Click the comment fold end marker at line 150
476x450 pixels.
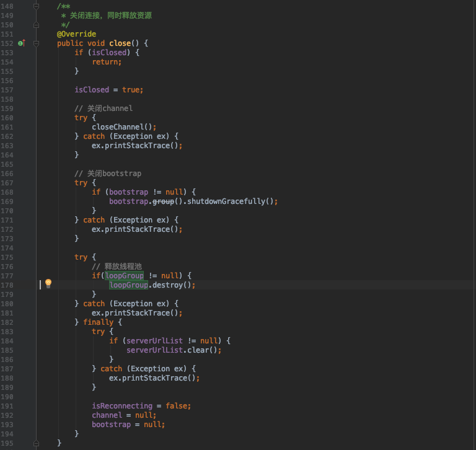(36, 25)
